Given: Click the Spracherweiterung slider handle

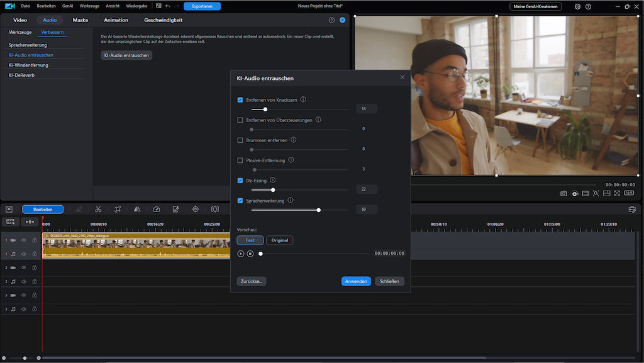Looking at the screenshot, I should point(319,209).
